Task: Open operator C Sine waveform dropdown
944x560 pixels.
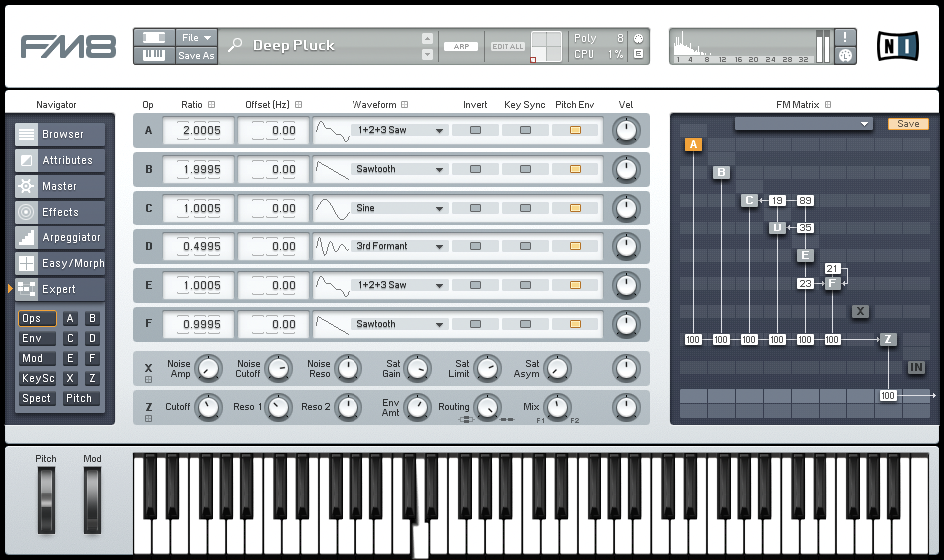Action: click(x=399, y=208)
